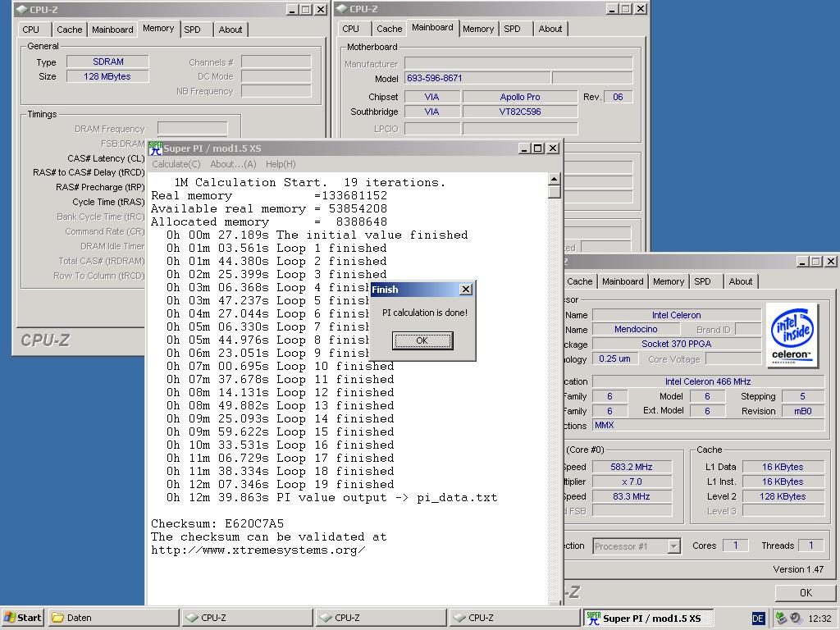Image resolution: width=840 pixels, height=630 pixels.
Task: Click the Start button Windows logo
Action: [10, 617]
